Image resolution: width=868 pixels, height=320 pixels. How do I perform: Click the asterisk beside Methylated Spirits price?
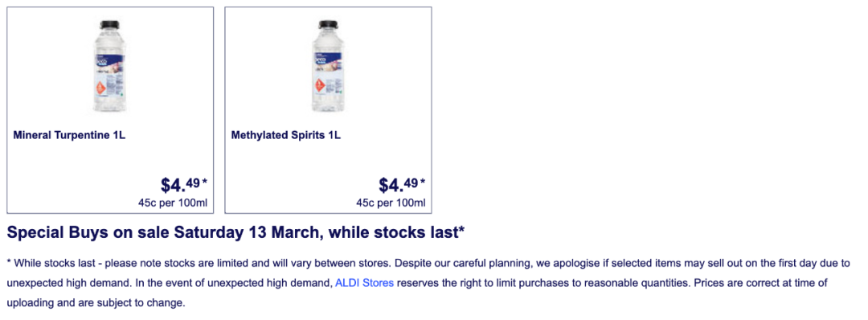tap(423, 181)
